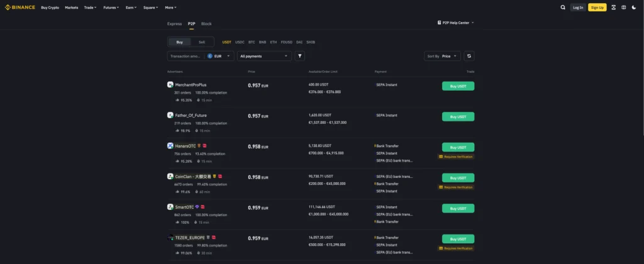Click CoinClan red badge icon
The height and width of the screenshot is (264, 644).
219,176
